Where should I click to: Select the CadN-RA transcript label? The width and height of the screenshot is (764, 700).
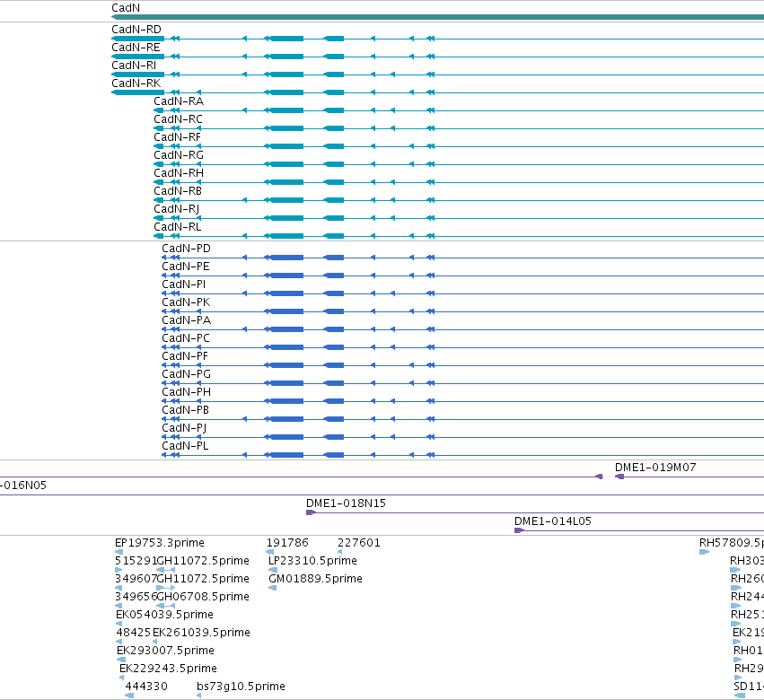click(x=179, y=101)
